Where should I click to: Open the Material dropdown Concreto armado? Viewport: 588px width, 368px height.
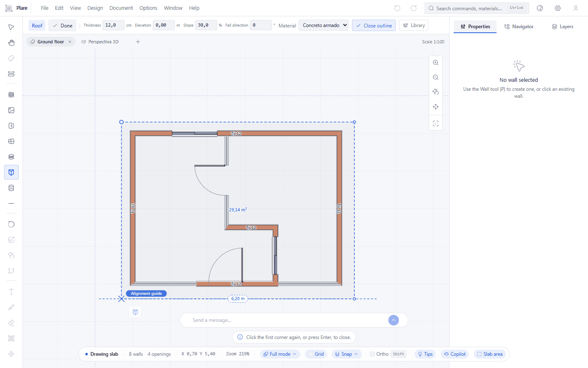click(x=323, y=25)
